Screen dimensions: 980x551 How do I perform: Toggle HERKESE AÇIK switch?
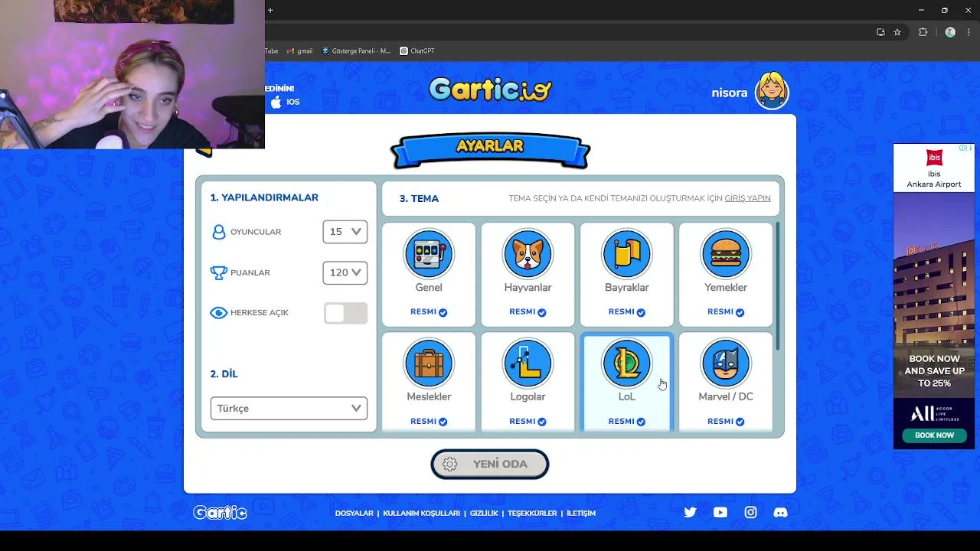pos(345,313)
